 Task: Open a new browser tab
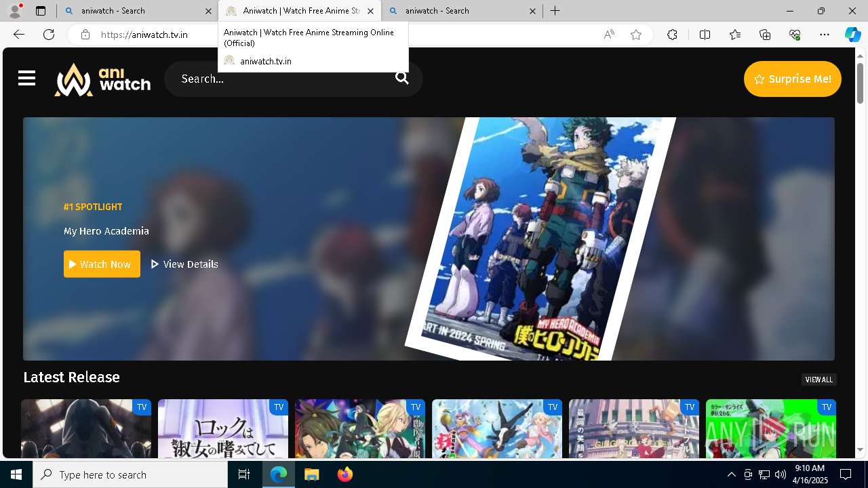pyautogui.click(x=555, y=11)
